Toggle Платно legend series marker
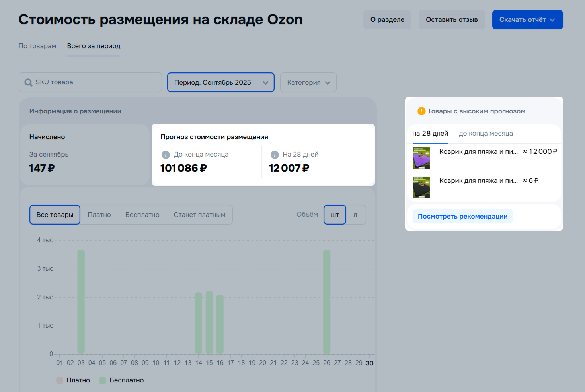Viewport: 585px width, 392px height. (60, 380)
